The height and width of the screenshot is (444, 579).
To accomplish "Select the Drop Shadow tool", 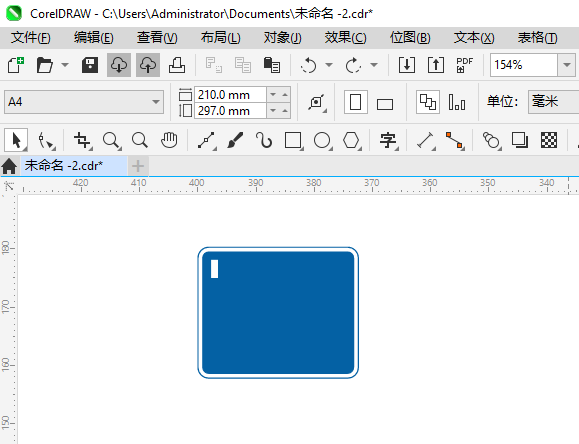I will (x=520, y=140).
